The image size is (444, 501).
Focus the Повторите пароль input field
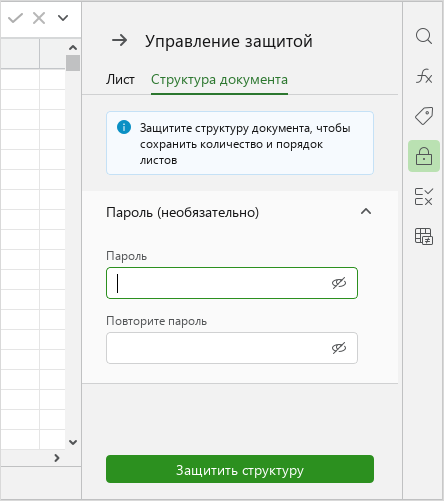coord(232,348)
